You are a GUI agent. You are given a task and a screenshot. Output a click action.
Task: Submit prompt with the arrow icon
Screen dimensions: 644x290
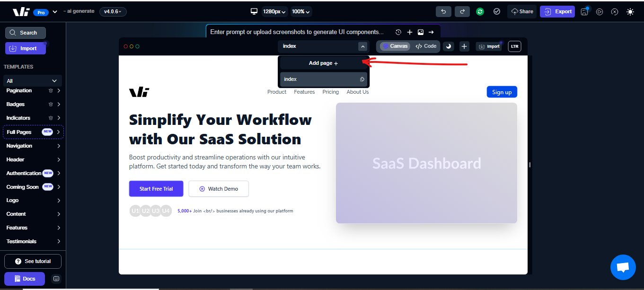point(431,32)
